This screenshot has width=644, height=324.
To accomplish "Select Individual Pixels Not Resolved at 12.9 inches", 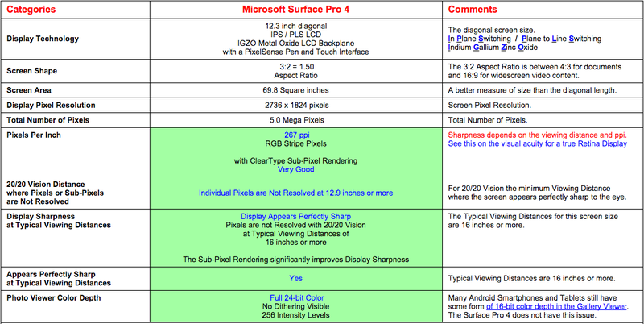I will click(295, 193).
